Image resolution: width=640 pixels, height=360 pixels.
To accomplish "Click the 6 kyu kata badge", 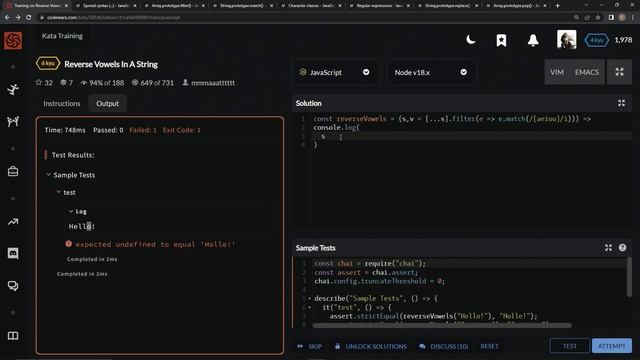I will coord(48,64).
